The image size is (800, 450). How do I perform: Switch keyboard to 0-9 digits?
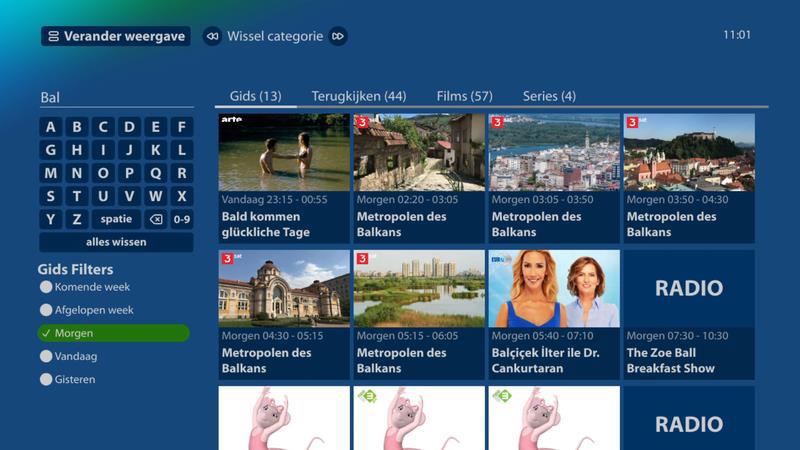[x=181, y=219]
